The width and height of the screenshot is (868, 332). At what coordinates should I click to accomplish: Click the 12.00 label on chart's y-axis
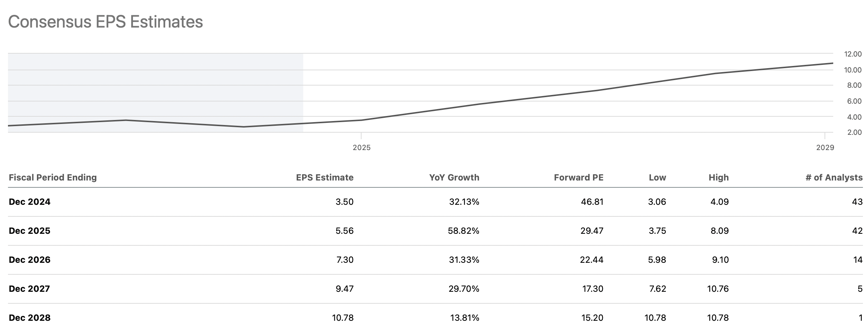tap(853, 54)
